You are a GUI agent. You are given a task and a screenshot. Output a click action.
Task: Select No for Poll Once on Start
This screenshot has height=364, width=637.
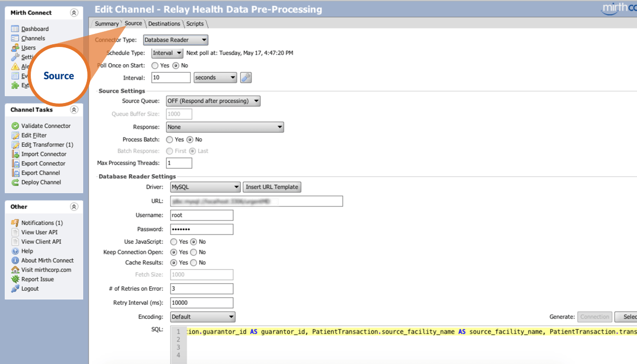click(175, 65)
